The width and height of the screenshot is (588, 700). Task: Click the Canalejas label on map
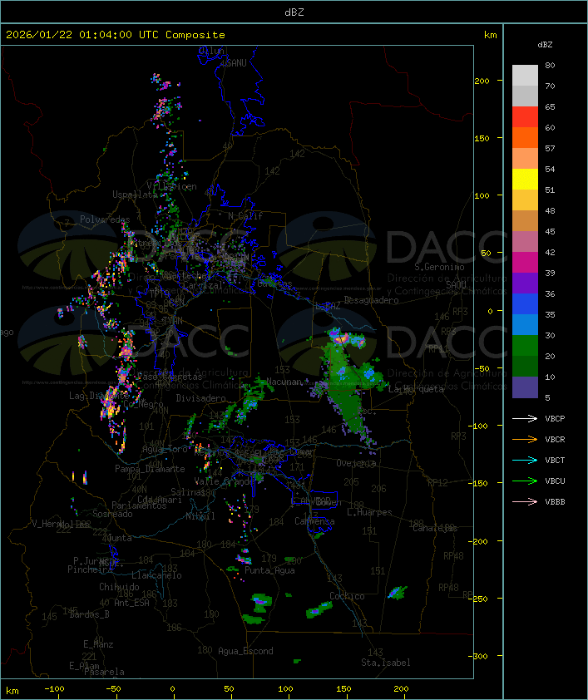pyautogui.click(x=434, y=528)
